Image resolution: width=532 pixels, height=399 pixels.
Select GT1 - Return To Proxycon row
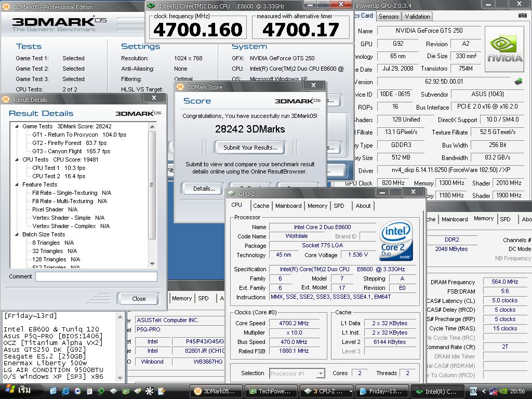pyautogui.click(x=79, y=135)
